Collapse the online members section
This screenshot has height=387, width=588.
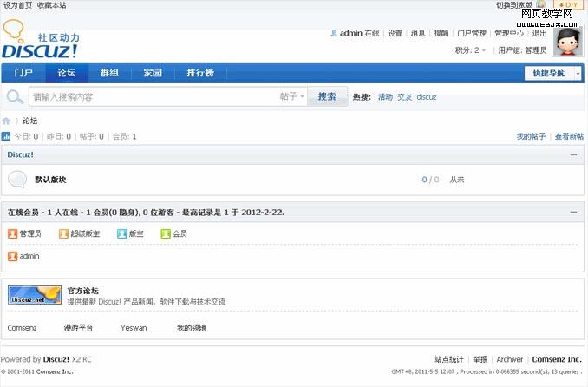pyautogui.click(x=573, y=212)
